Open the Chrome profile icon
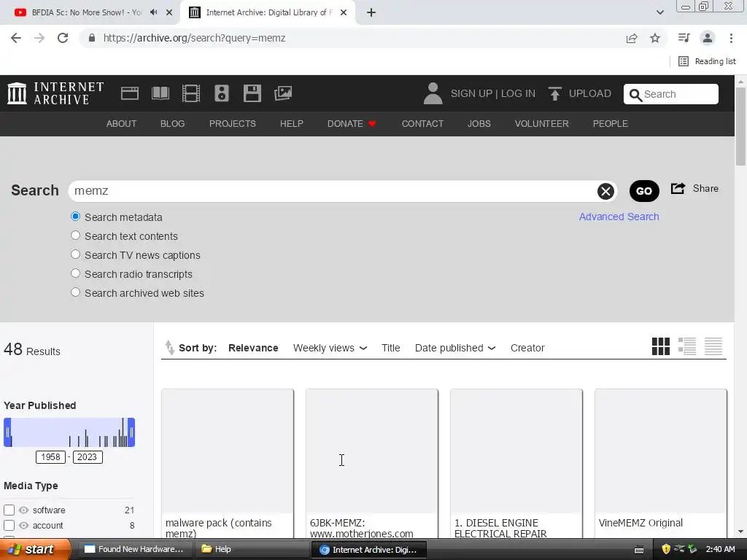Screen dimensions: 747x560 (x=708, y=38)
